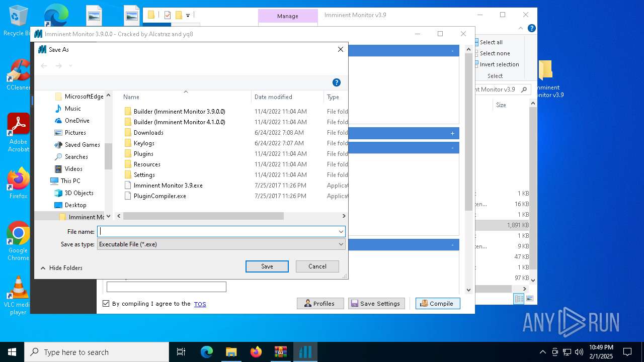Viewport: 644px width, 362px height.
Task: Select the Plugins folder
Action: 143,154
